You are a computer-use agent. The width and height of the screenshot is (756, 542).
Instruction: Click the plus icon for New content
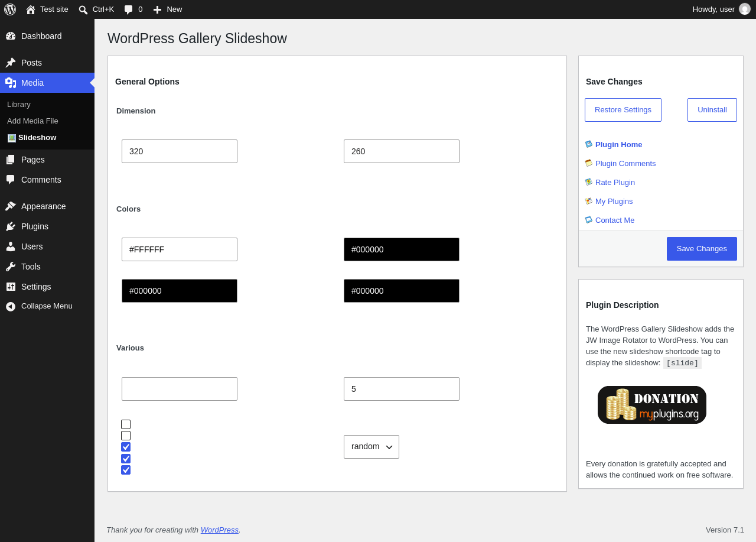click(157, 9)
